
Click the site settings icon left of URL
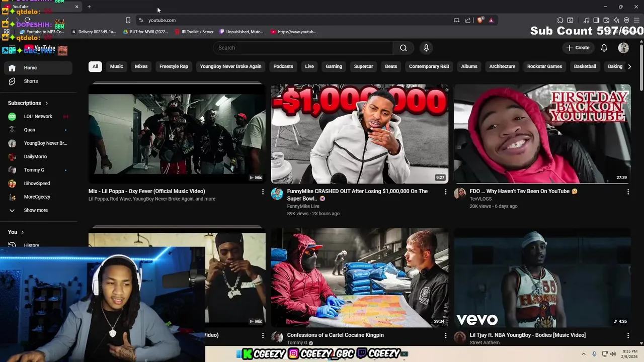[x=141, y=20]
